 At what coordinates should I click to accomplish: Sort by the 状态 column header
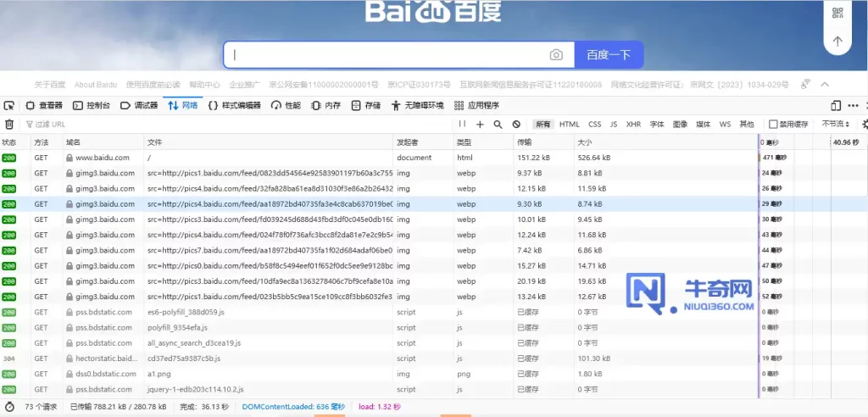pos(15,142)
